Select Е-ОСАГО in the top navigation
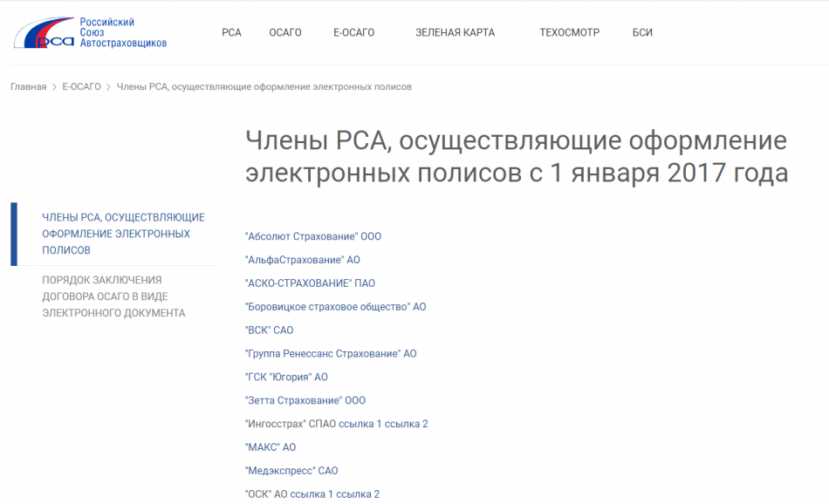 click(353, 33)
